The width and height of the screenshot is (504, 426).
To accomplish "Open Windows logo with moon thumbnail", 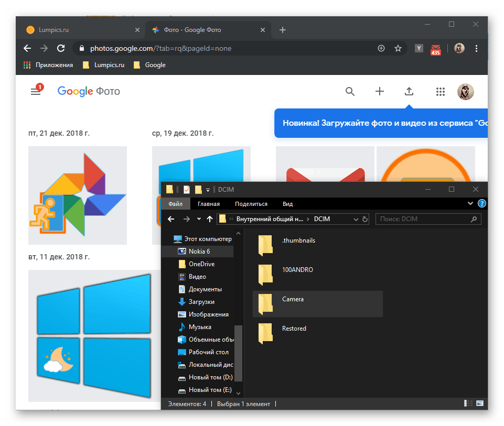I will point(94,336).
